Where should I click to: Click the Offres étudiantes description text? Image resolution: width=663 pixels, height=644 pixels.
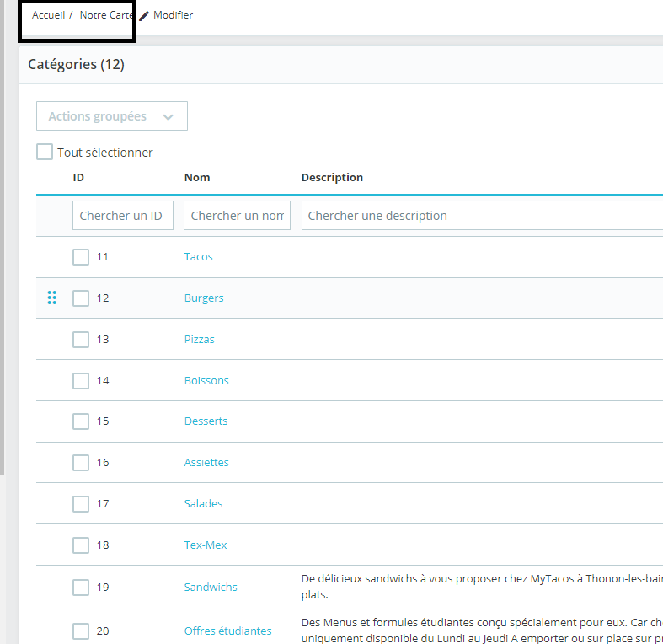coord(482,631)
